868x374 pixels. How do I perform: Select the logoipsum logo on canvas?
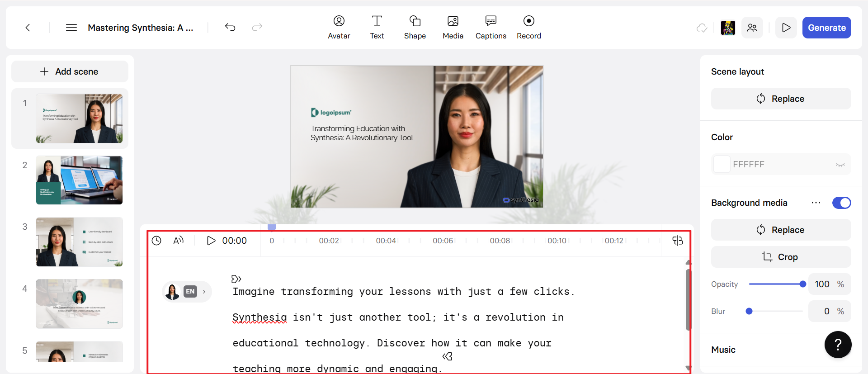coord(331,112)
